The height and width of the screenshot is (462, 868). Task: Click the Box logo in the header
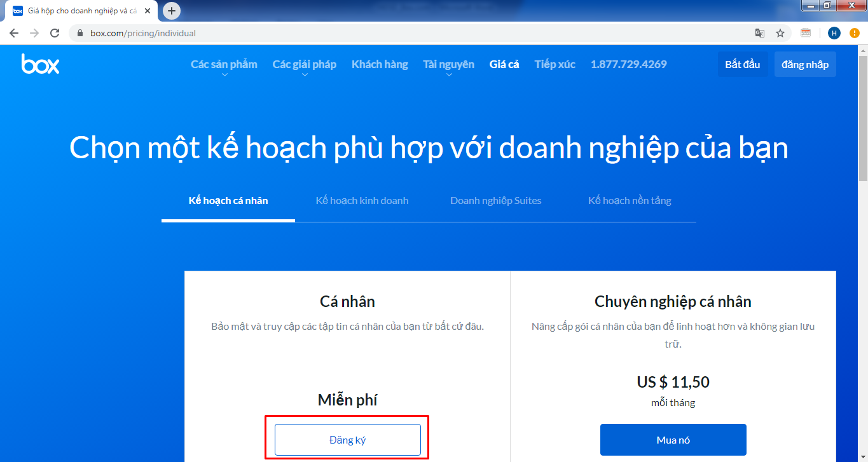click(x=40, y=64)
